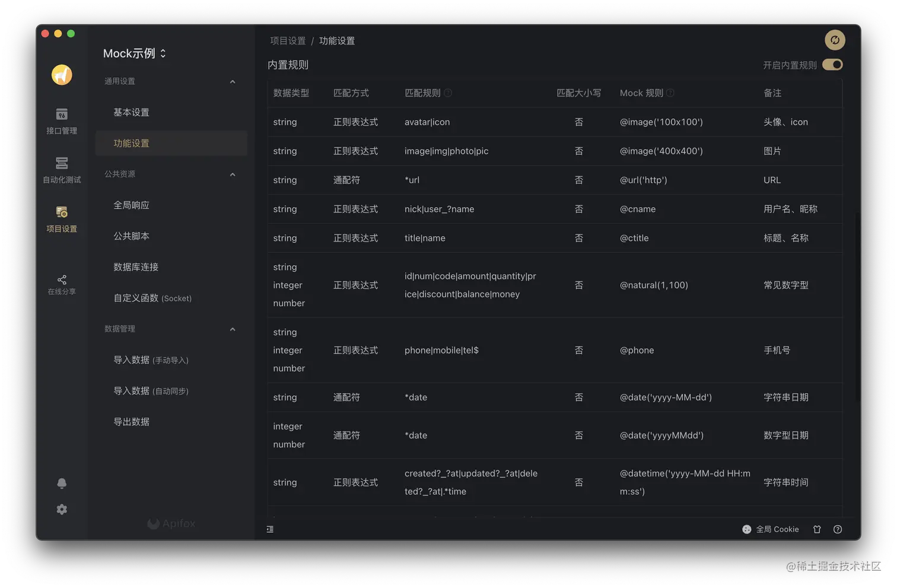The height and width of the screenshot is (588, 897).
Task: Open the 接口管理 sidebar panel
Action: [x=61, y=122]
